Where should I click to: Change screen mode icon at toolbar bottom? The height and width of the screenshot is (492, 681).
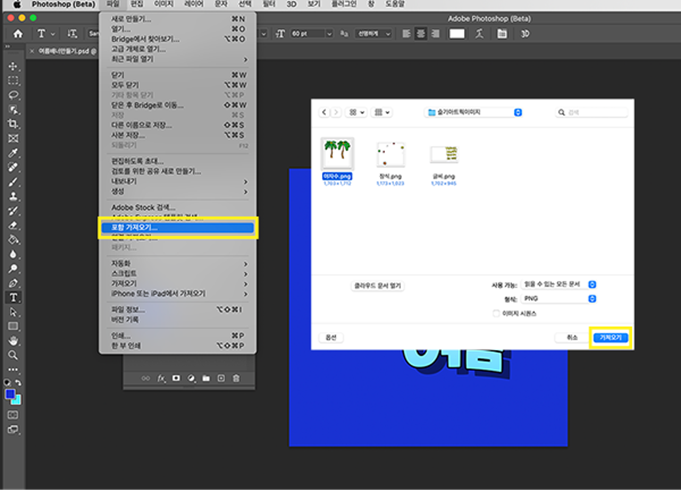13,430
